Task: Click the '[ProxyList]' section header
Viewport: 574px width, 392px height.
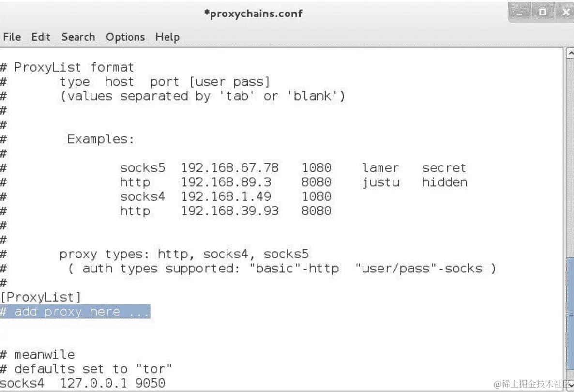Action: point(40,297)
